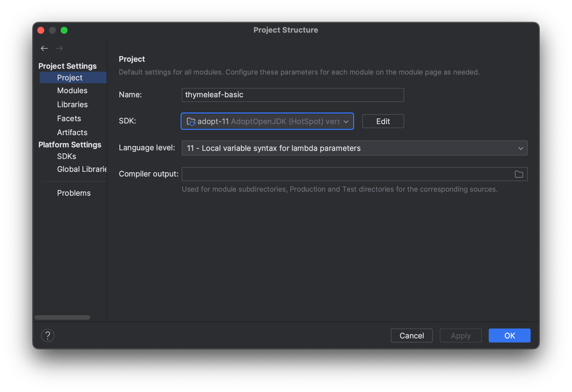Open the Language level dropdown

click(x=354, y=148)
